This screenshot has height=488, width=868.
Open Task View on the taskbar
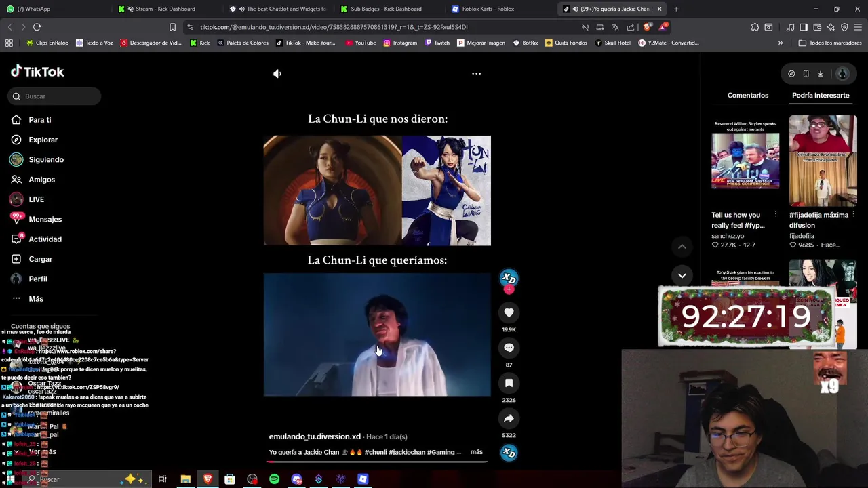[163, 479]
